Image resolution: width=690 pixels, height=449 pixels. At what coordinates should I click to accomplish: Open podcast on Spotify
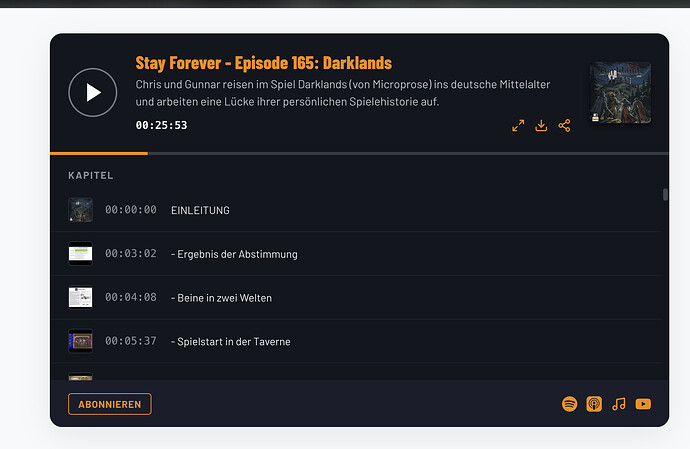point(569,404)
